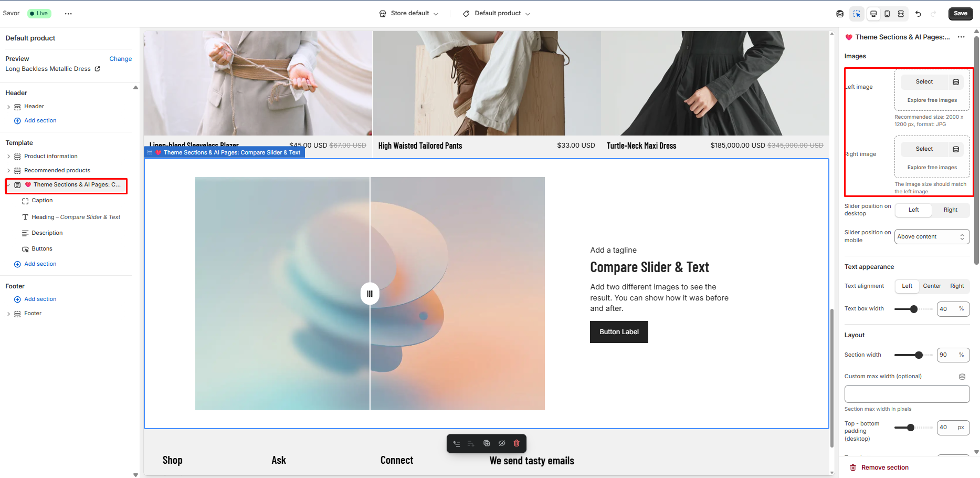980x478 pixels.
Task: Click the plus icon for Header Add section
Action: [x=17, y=121]
